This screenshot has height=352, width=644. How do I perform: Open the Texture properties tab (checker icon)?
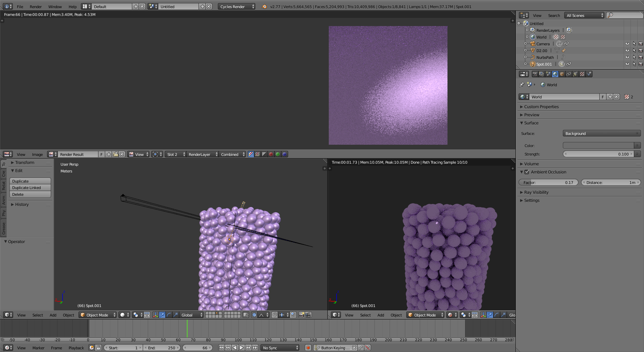[x=582, y=74]
